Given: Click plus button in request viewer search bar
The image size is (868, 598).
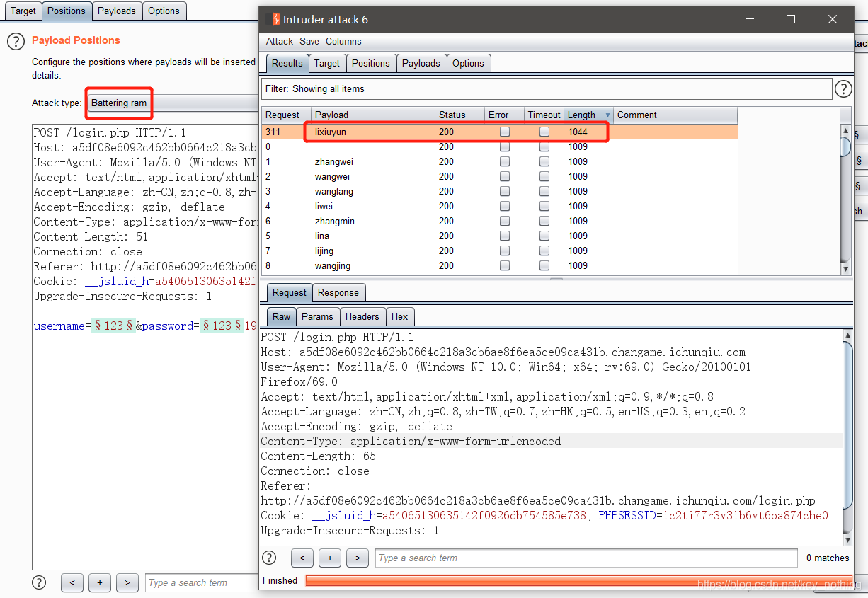Looking at the screenshot, I should [330, 558].
